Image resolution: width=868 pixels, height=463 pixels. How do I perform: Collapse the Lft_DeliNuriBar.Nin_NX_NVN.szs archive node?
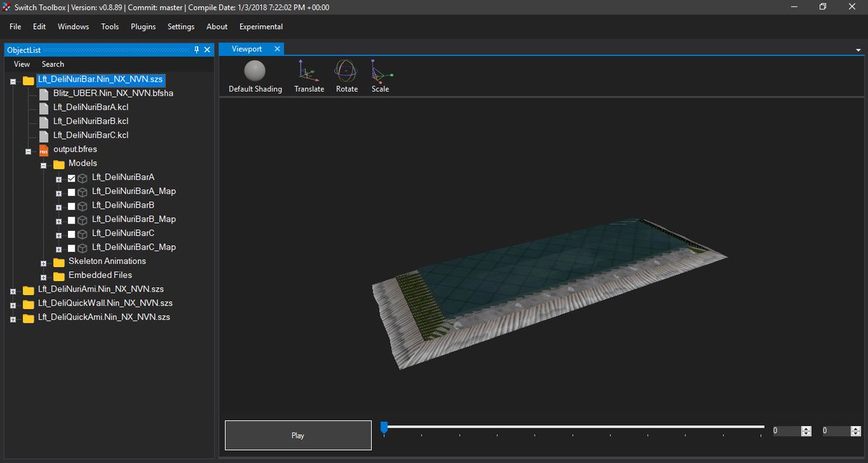13,81
